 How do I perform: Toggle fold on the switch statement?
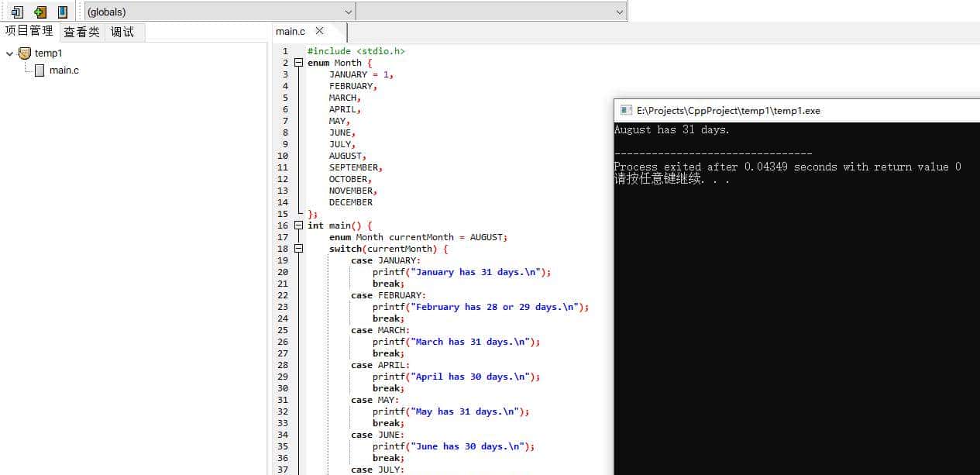[299, 249]
